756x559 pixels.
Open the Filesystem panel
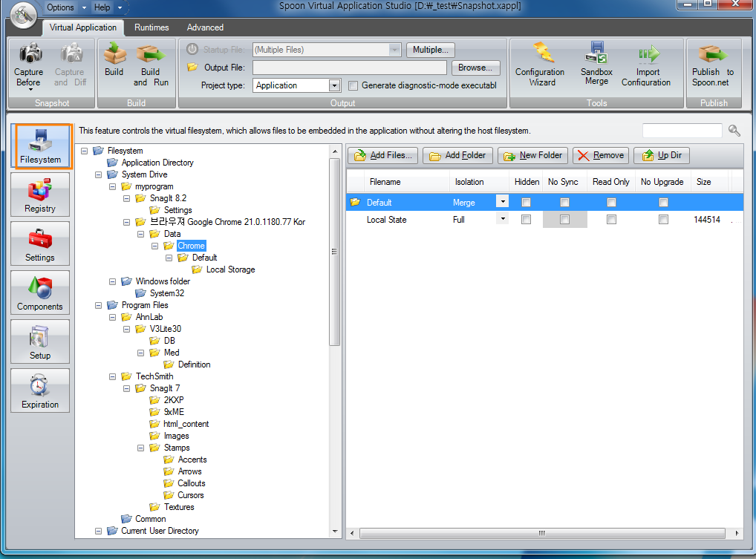[41, 146]
